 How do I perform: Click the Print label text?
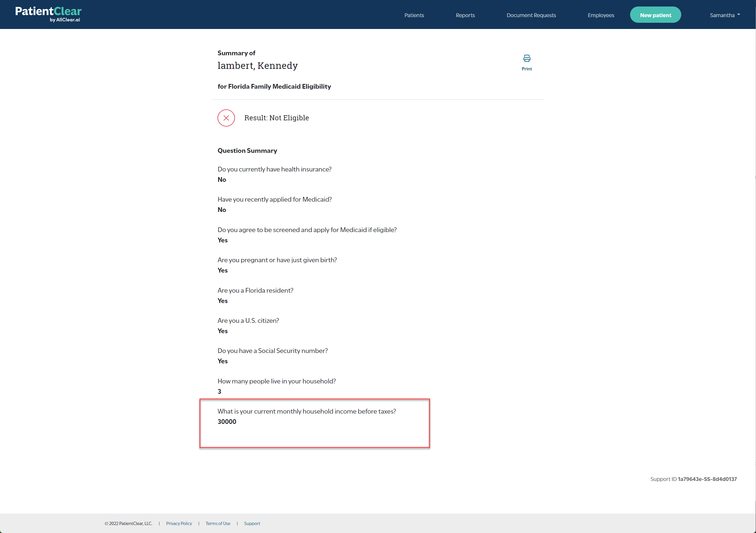[526, 69]
